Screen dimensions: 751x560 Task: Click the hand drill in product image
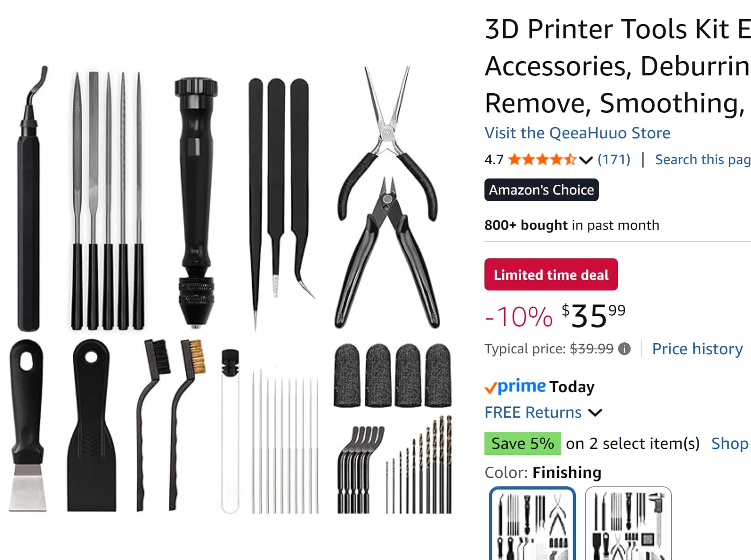pyautogui.click(x=196, y=203)
